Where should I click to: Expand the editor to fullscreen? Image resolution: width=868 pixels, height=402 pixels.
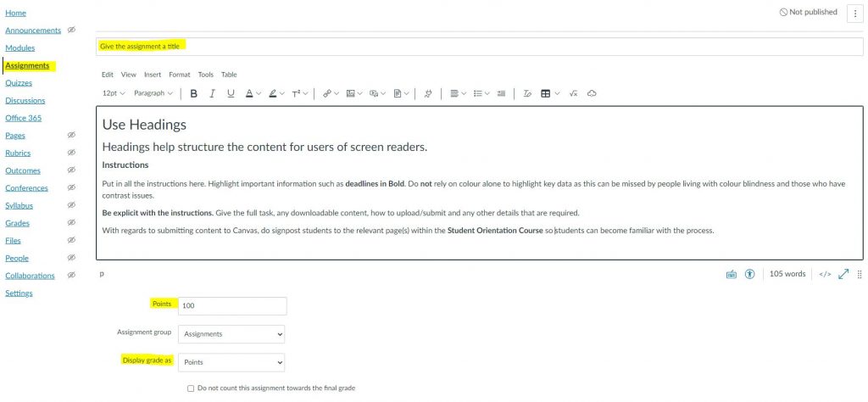coord(843,274)
